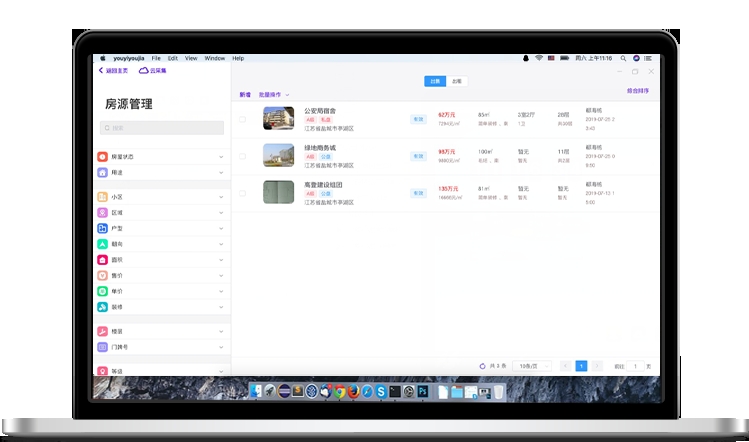Click the 朝向 filter icon
The image size is (749, 442).
coord(102,244)
